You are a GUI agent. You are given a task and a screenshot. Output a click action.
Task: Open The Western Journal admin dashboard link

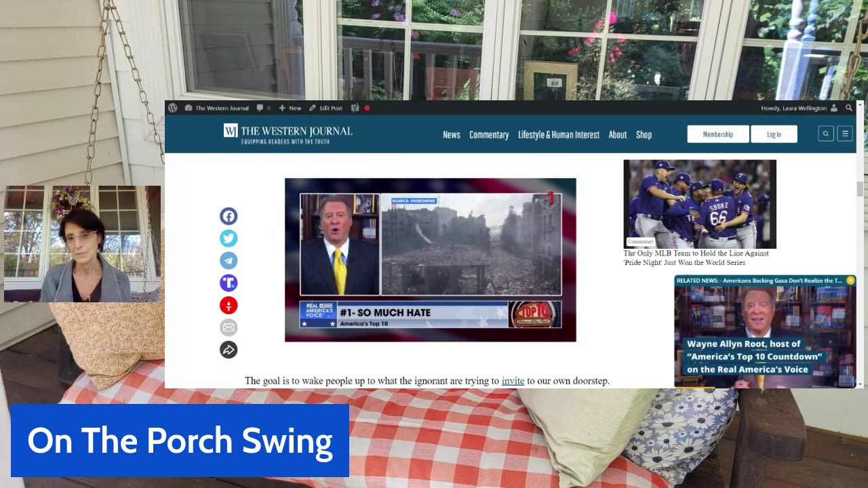[217, 108]
